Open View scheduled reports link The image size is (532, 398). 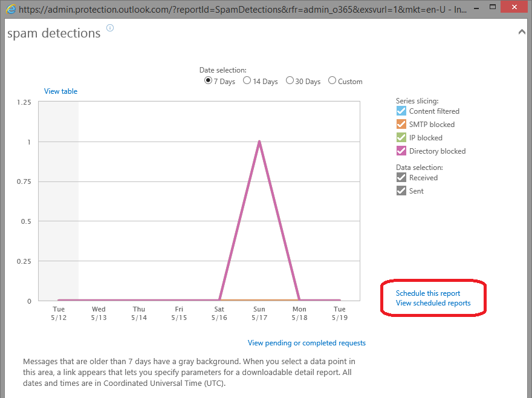[433, 303]
